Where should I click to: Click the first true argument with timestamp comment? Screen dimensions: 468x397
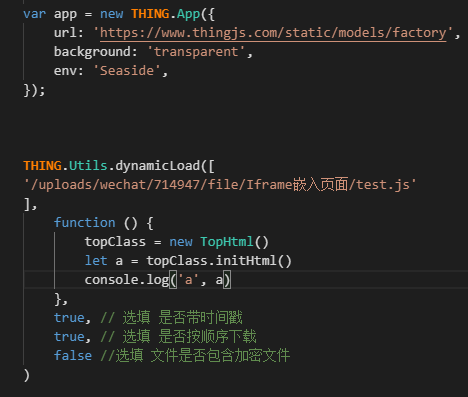[69, 318]
